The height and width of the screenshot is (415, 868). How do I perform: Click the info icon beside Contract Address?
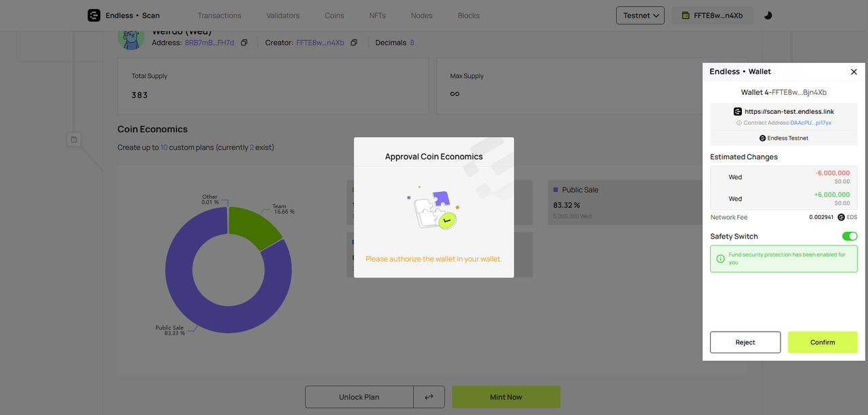click(738, 123)
